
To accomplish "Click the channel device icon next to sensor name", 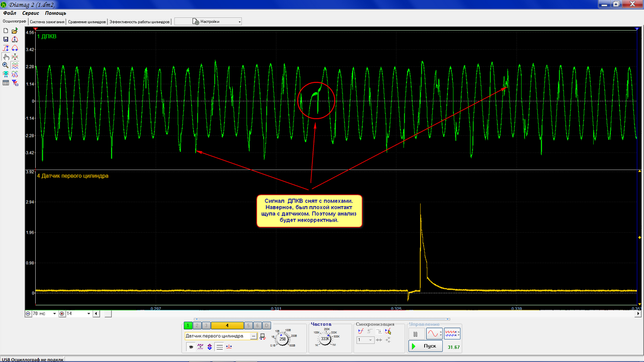I will coord(263,336).
